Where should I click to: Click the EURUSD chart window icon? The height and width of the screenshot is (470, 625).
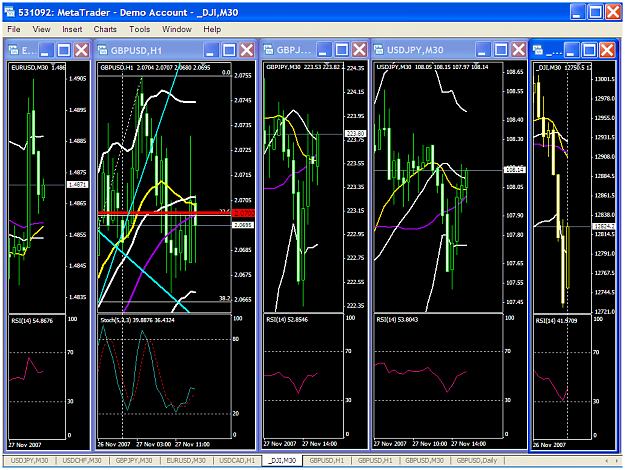[x=14, y=50]
